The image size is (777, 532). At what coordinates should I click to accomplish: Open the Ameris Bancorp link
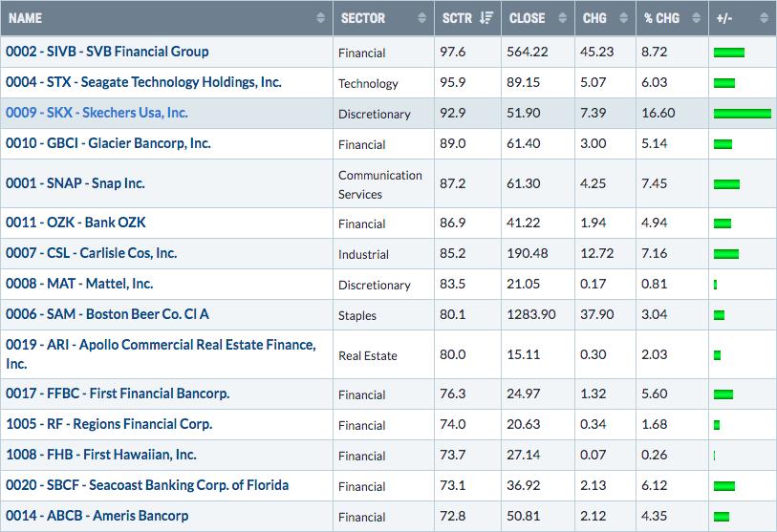click(x=97, y=516)
